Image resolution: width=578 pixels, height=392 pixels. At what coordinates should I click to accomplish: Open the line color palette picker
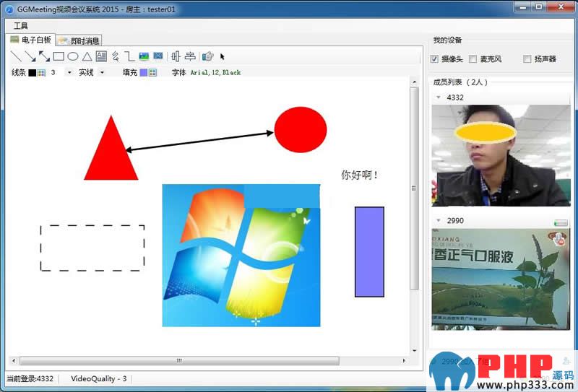(x=41, y=73)
